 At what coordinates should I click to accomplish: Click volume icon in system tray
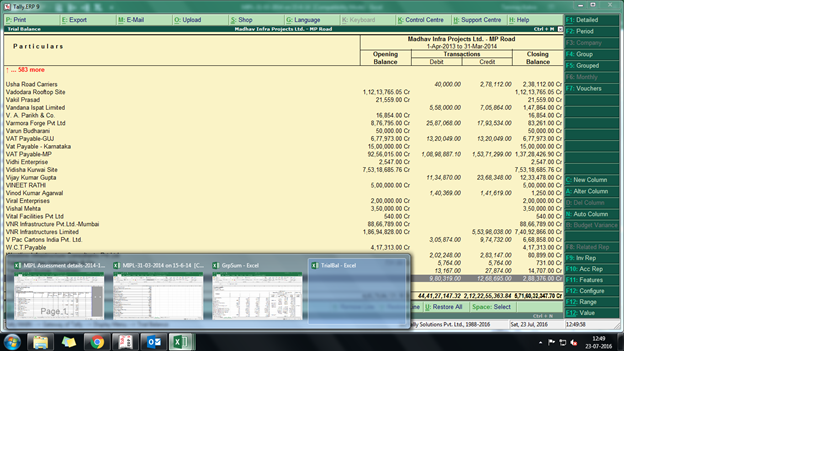[x=574, y=343]
